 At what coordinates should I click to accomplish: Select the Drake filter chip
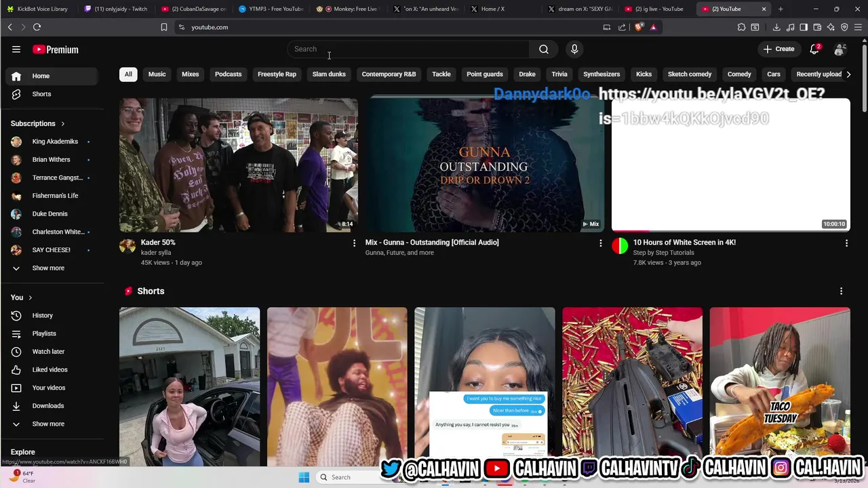click(x=527, y=74)
